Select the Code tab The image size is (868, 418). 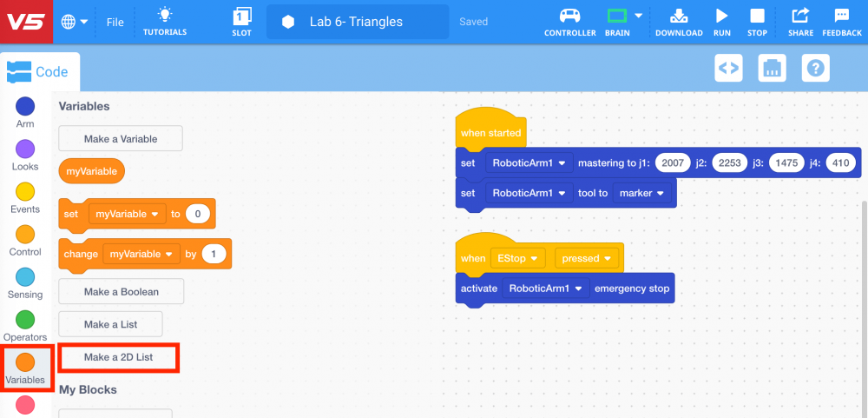39,73
